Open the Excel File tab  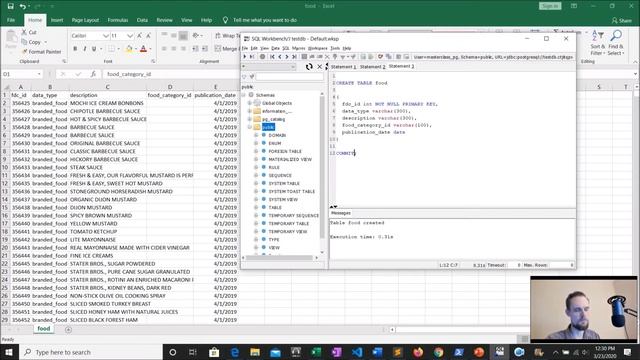11,20
